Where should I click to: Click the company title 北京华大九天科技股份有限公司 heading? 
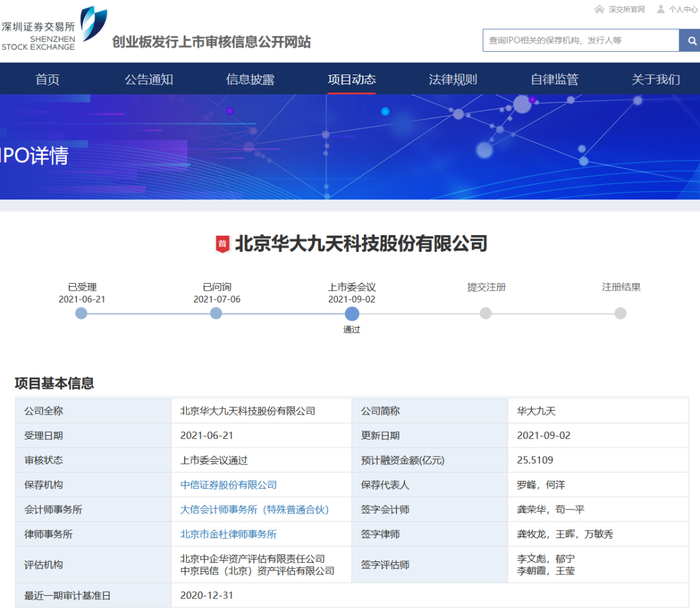(x=361, y=244)
